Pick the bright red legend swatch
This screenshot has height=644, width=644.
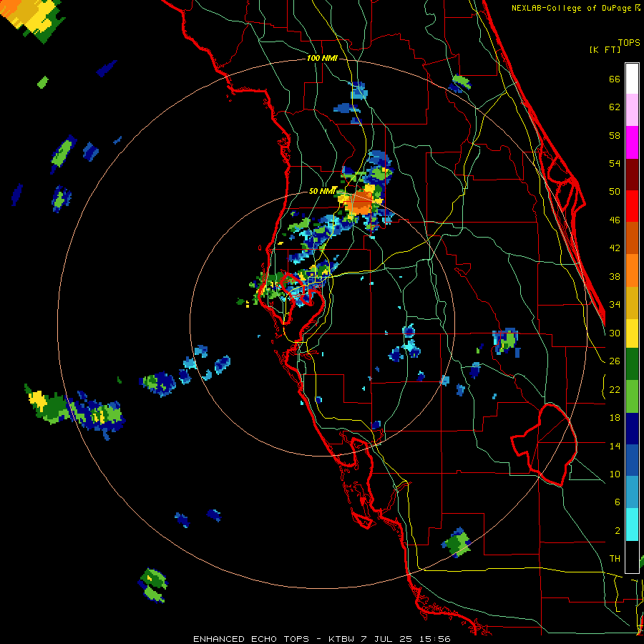coord(632,206)
